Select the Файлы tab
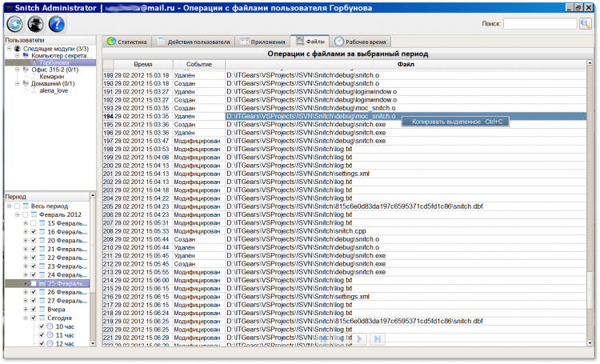 pos(310,41)
